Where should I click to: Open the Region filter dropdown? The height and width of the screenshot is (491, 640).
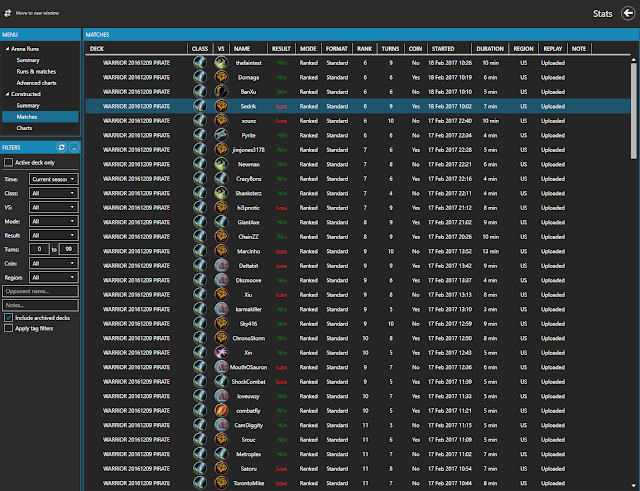pos(53,278)
